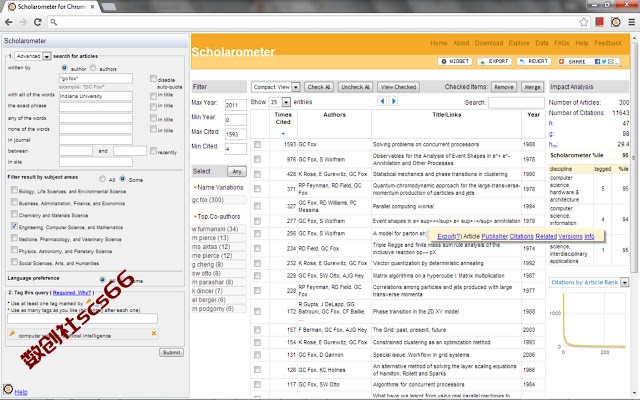
Task: Open the Download menu item
Action: [489, 43]
